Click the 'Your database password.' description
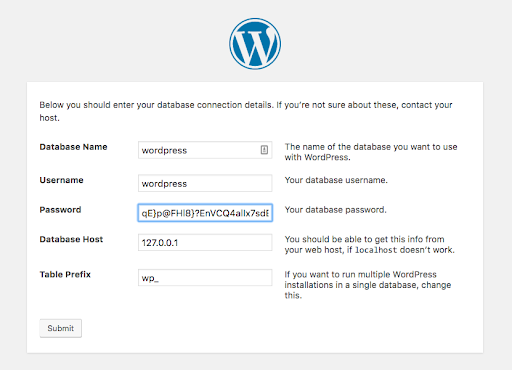 tap(335, 210)
